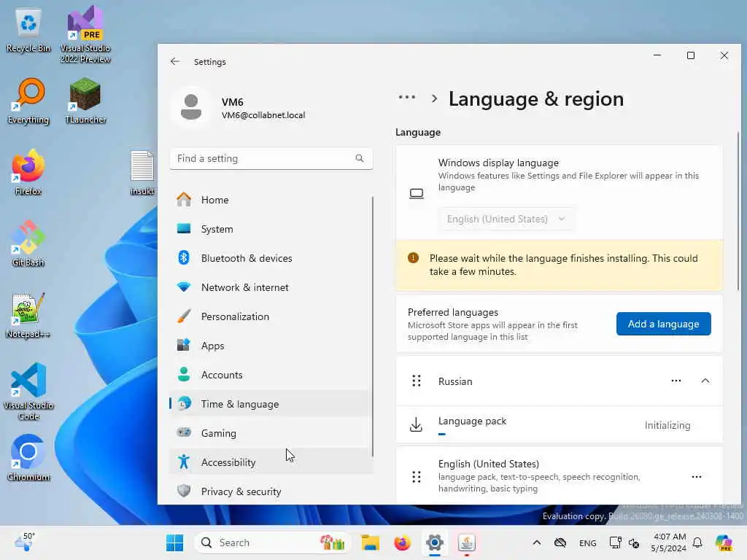Click the Russian language drag handle
The height and width of the screenshot is (560, 747).
tap(417, 381)
